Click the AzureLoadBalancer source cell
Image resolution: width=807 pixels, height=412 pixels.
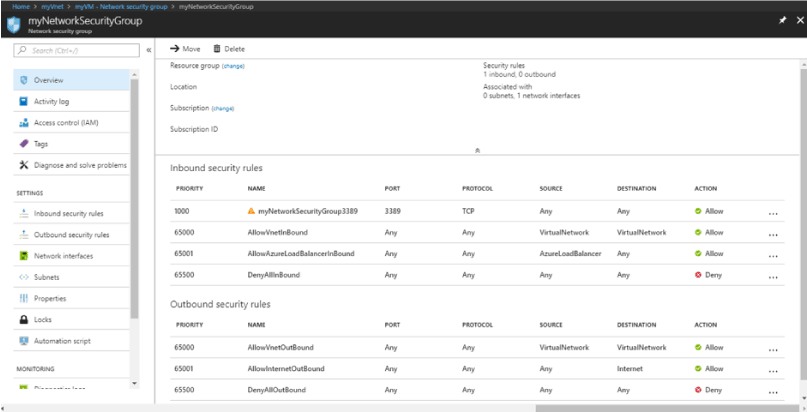[570, 254]
